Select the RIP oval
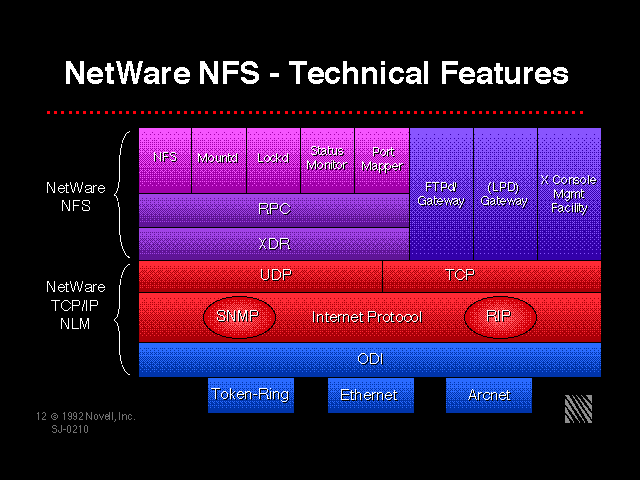The image size is (640, 480). 500,317
